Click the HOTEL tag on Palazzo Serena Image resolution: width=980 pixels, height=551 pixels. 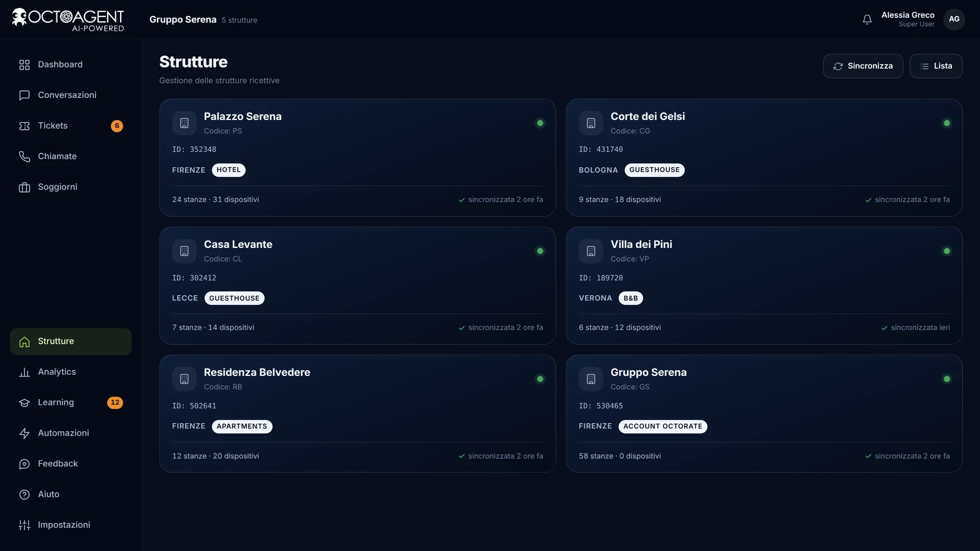[228, 170]
